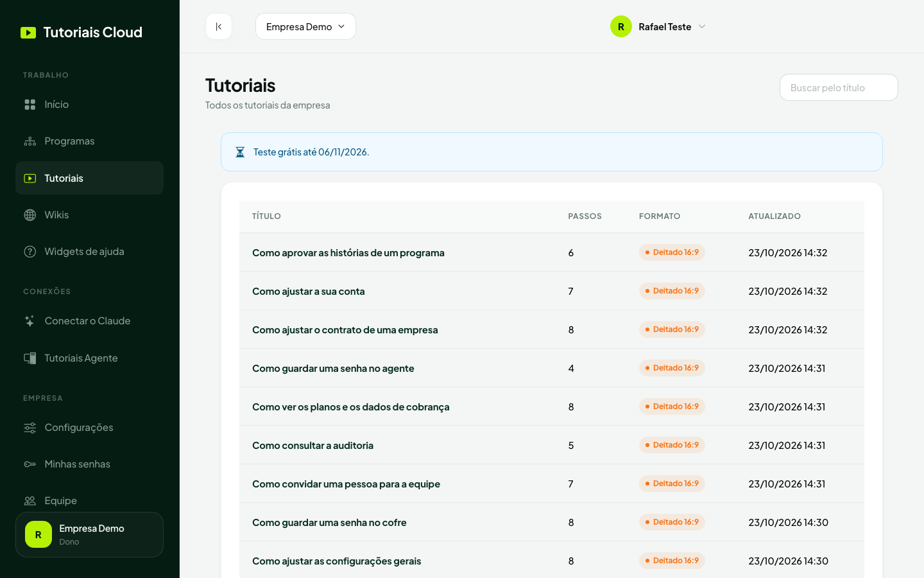The width and height of the screenshot is (924, 578).
Task: Click the green R user avatar
Action: click(x=621, y=26)
